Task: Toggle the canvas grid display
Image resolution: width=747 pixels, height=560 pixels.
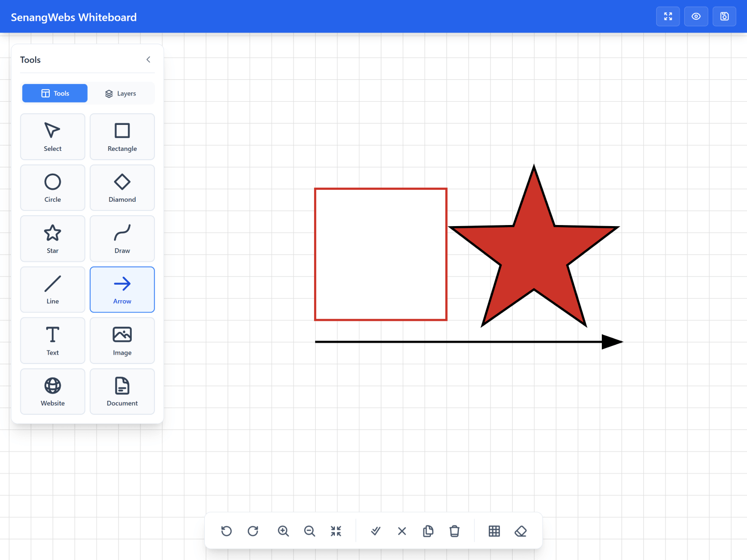Action: coord(495,531)
